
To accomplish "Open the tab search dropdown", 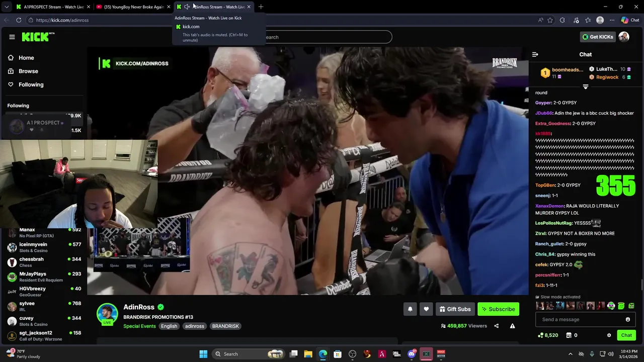I will point(7,7).
